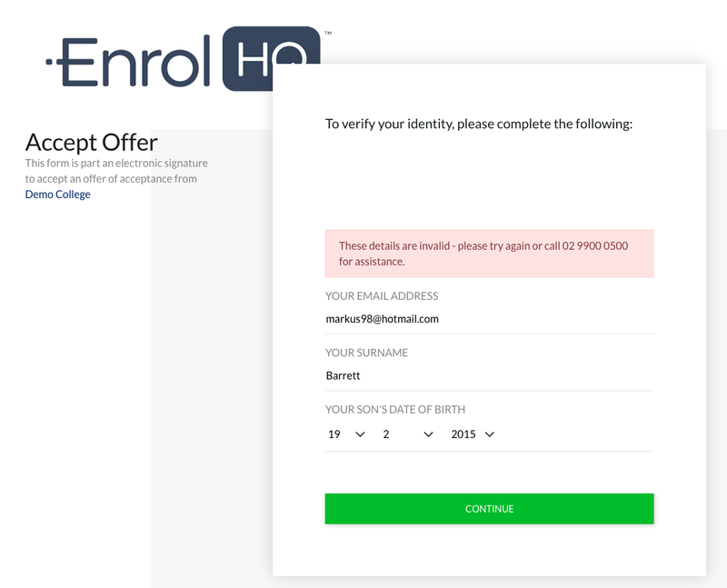Screen dimensions: 727x588
Task: Click the phone number 02 9900 0500
Action: [x=595, y=246]
